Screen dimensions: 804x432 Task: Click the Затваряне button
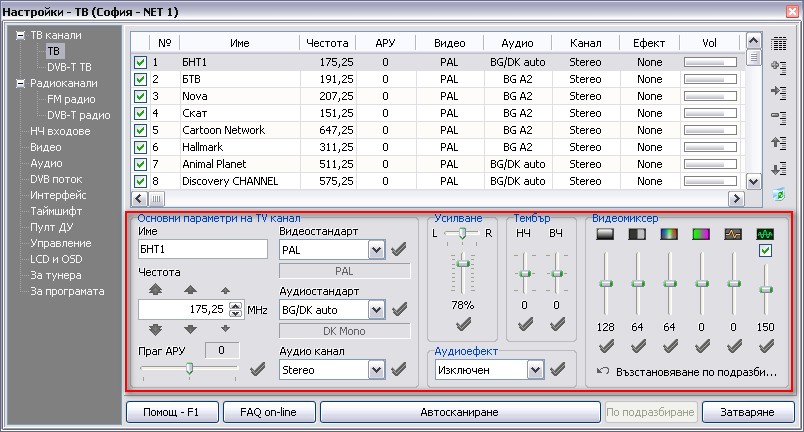[x=747, y=412]
